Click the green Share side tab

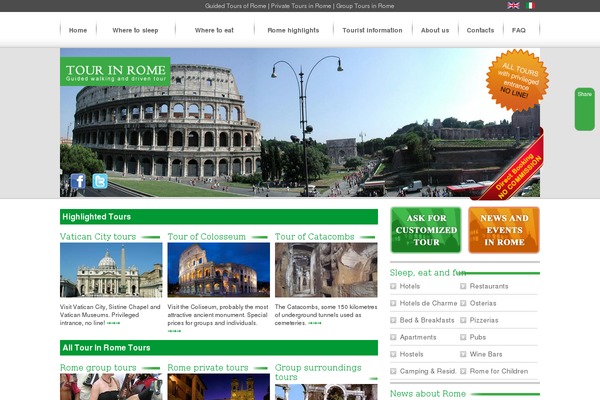(x=584, y=109)
